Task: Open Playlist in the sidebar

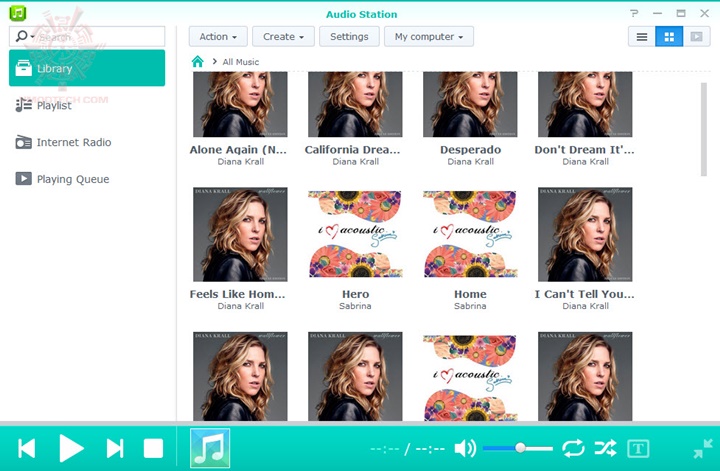Action: coord(87,105)
